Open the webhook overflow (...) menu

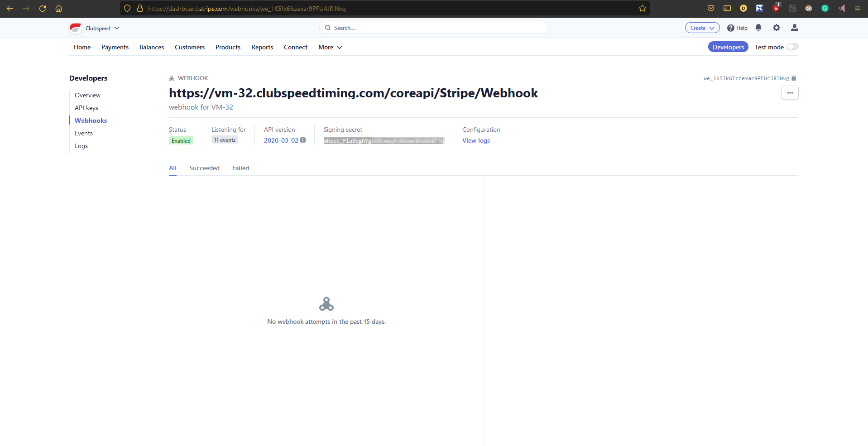pos(790,92)
